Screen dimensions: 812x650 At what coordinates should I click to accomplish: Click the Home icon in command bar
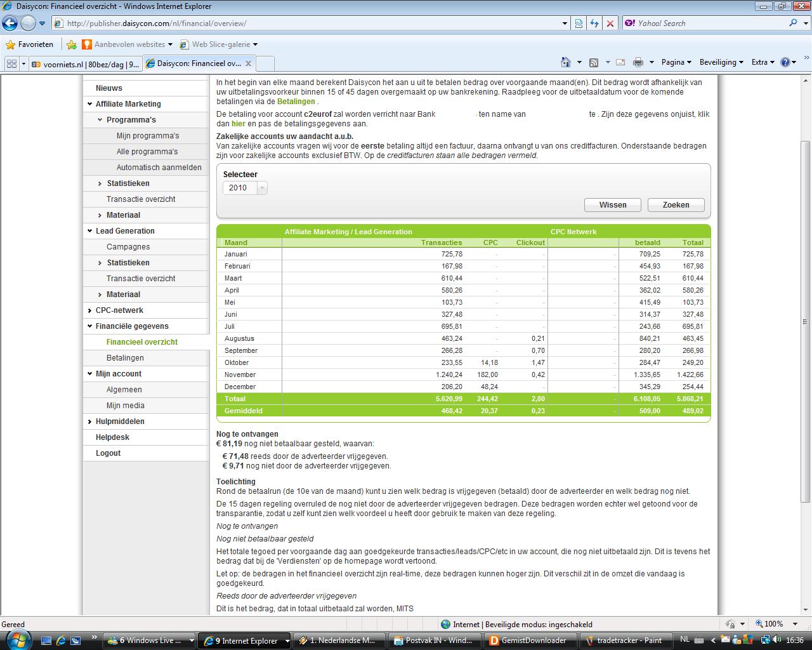pyautogui.click(x=566, y=62)
